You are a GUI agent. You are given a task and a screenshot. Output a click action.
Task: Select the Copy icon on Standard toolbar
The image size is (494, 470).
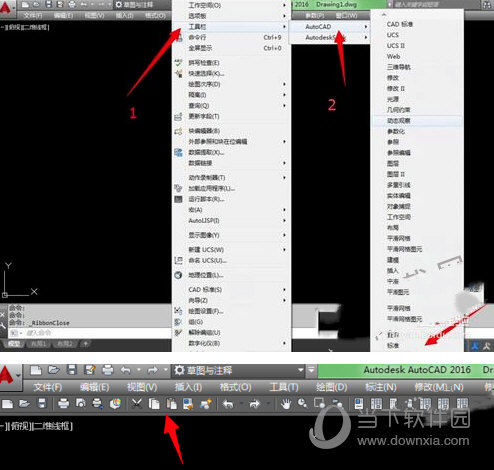pos(154,404)
